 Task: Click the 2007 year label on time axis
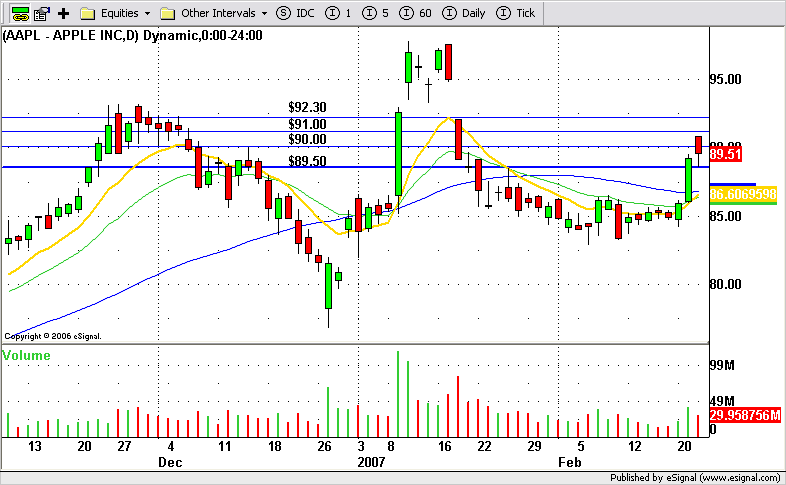coord(371,462)
